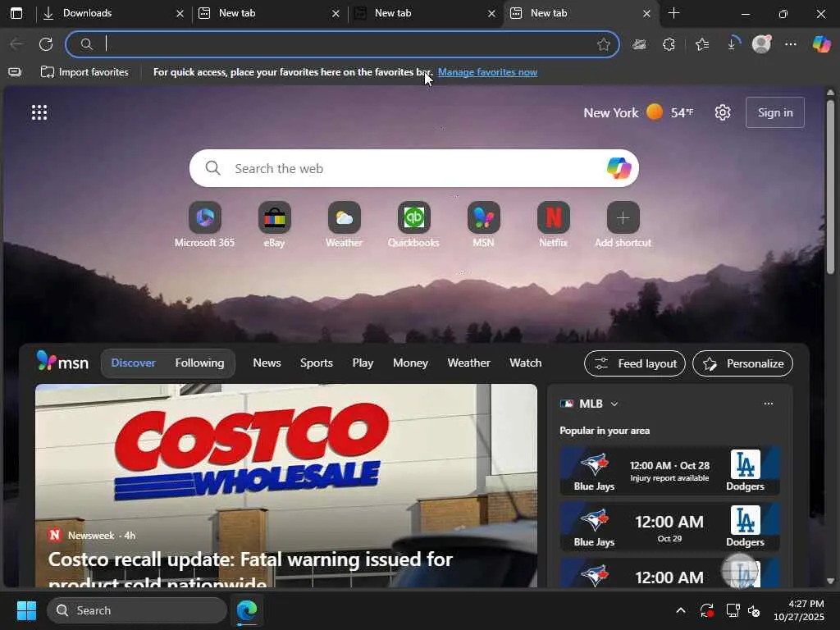
Task: Click the Personalize button
Action: click(742, 363)
